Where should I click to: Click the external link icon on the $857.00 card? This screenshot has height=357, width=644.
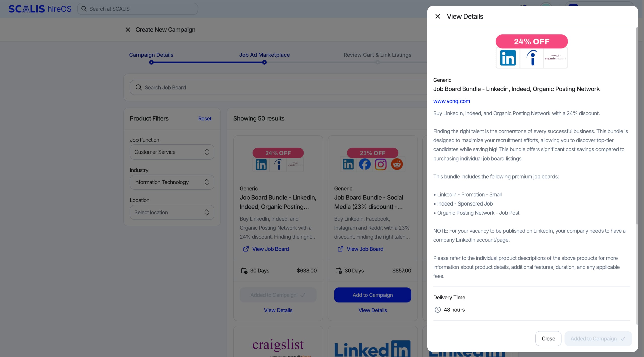tap(340, 249)
